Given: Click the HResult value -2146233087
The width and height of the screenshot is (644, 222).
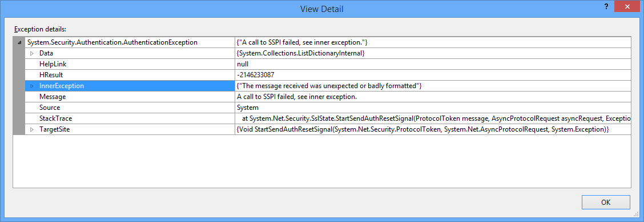Looking at the screenshot, I should tap(255, 75).
